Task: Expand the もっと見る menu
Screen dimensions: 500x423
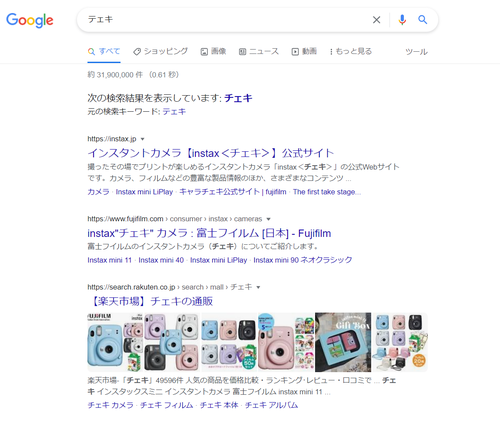Action: (x=351, y=51)
